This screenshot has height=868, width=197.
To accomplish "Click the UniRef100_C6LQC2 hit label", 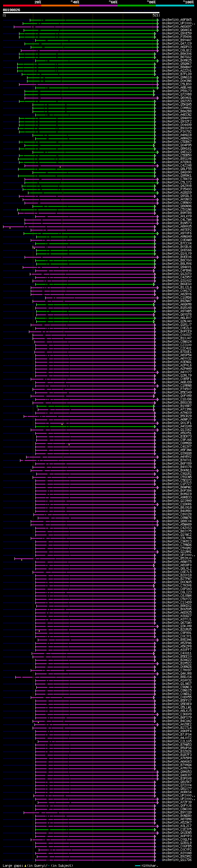I will [x=176, y=50].
